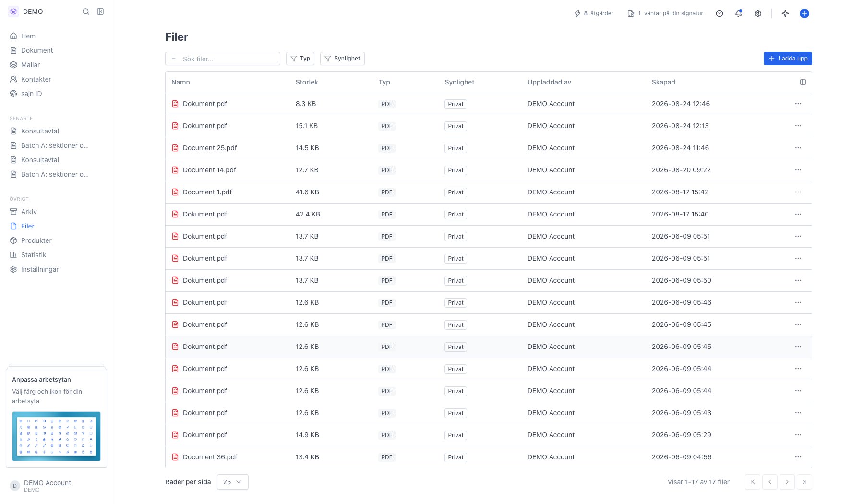
Task: Open row actions for Document 36.pdf
Action: [798, 457]
